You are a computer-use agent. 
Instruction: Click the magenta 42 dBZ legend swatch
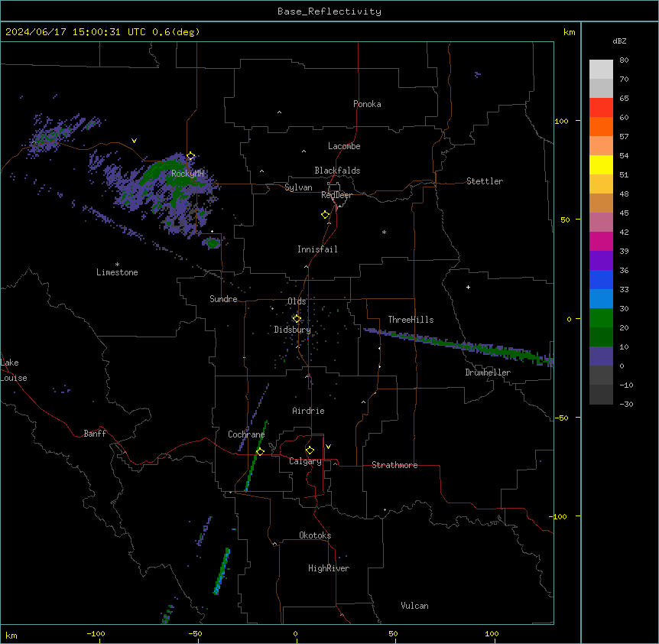(601, 241)
